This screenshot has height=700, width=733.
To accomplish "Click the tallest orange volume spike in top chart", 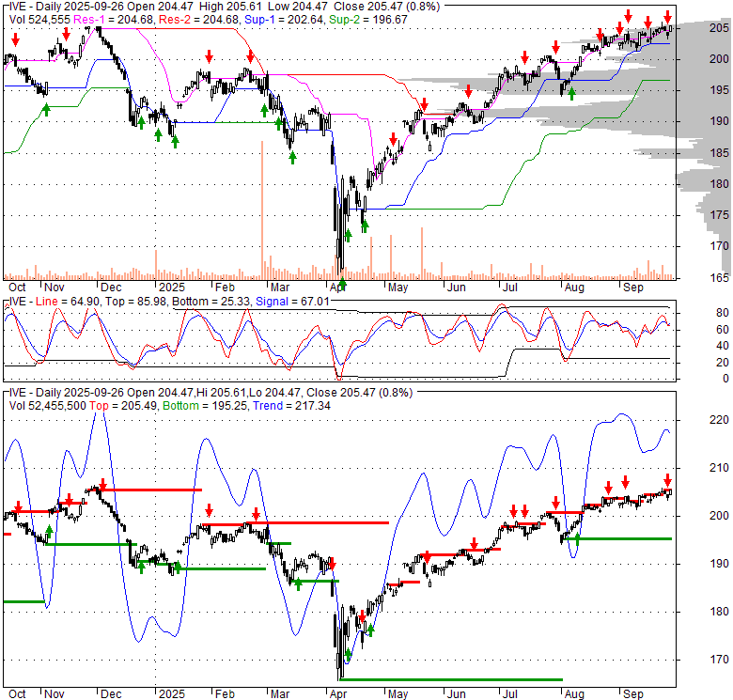I will click(262, 210).
